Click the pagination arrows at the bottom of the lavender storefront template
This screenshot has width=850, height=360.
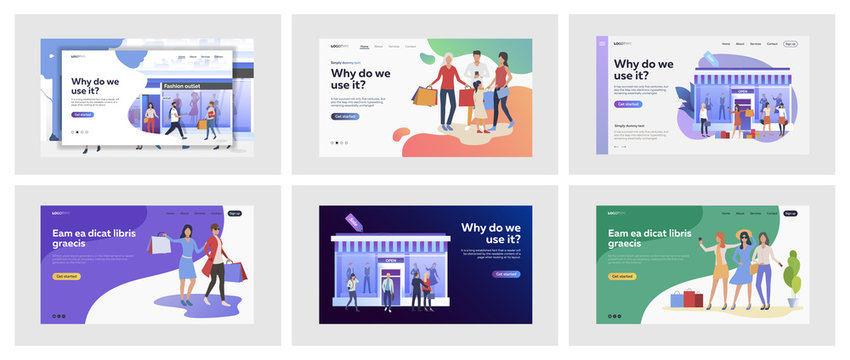(620, 146)
